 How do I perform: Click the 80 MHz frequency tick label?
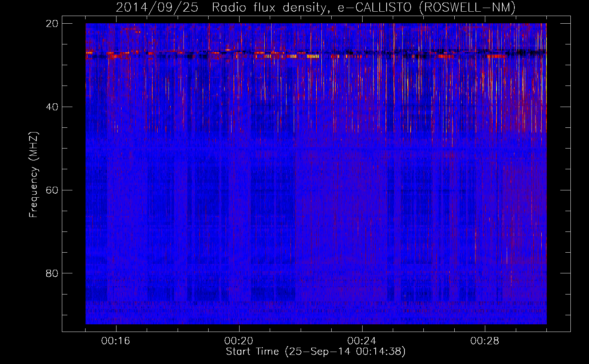point(52,273)
